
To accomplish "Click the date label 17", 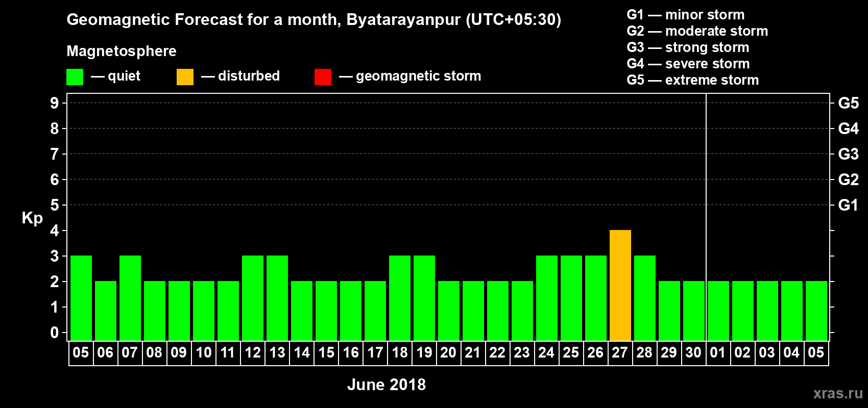I will coord(375,353).
